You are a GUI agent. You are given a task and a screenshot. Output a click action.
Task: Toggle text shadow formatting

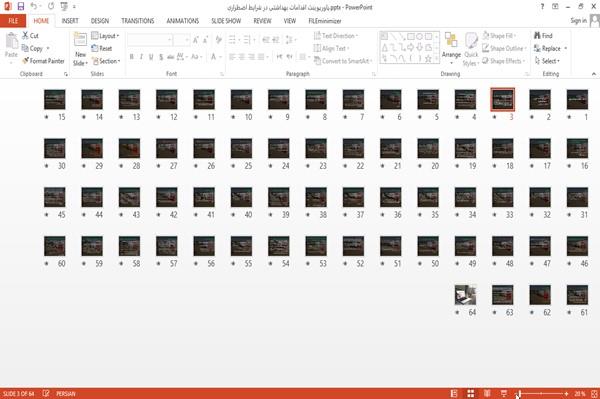click(x=161, y=57)
